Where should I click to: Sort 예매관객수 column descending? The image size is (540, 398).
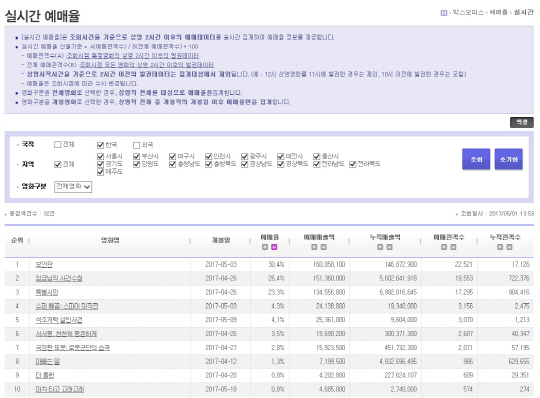coord(453,247)
